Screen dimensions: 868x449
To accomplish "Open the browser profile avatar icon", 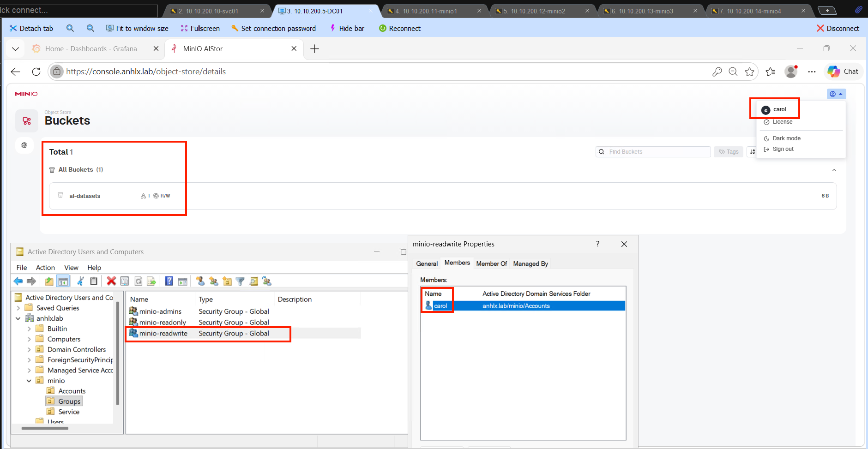I will [x=791, y=72].
